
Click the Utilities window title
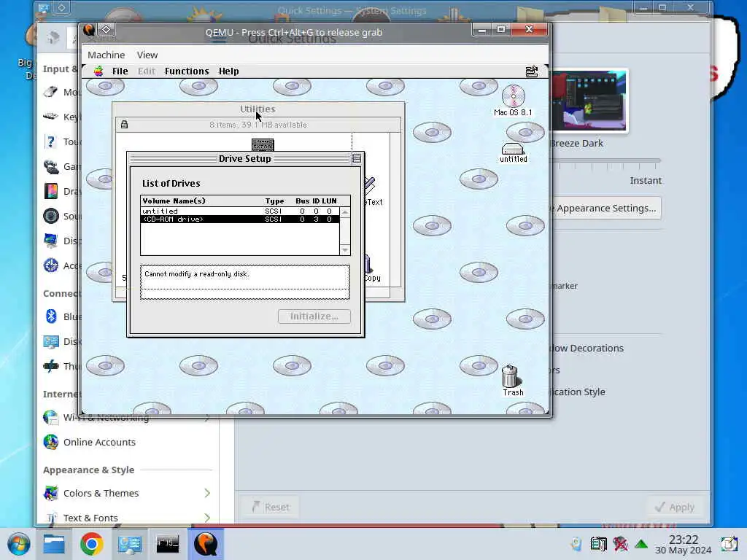[x=258, y=109]
